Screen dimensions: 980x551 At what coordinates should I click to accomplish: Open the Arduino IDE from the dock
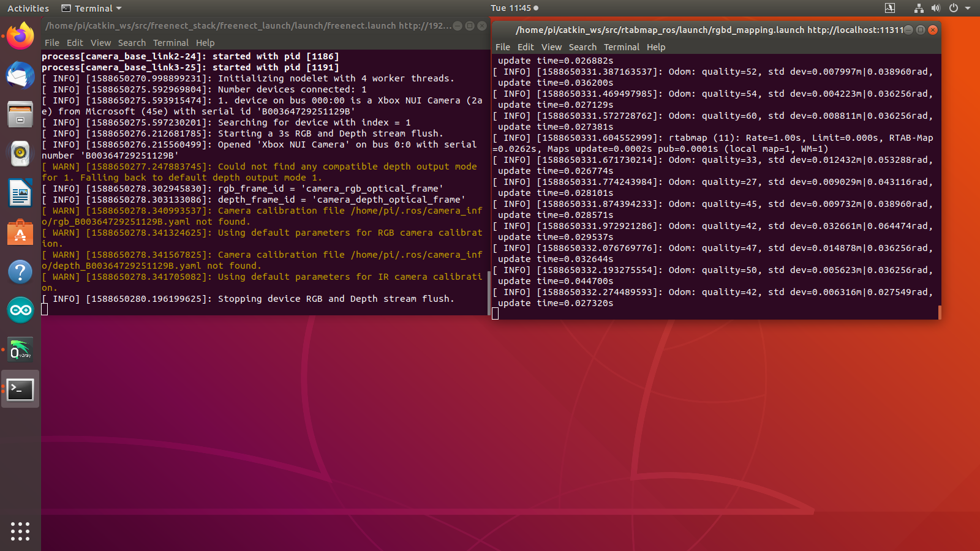click(x=20, y=310)
